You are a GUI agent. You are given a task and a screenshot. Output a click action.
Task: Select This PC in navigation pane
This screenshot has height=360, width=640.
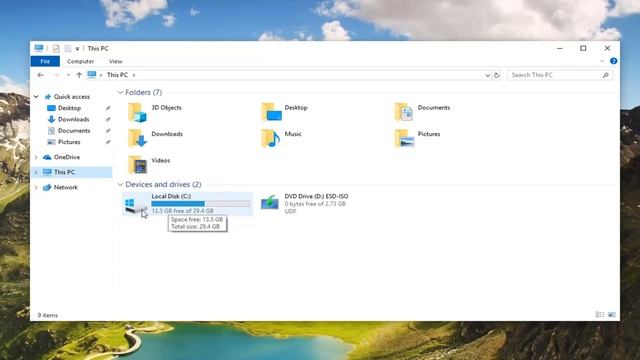pyautogui.click(x=64, y=172)
